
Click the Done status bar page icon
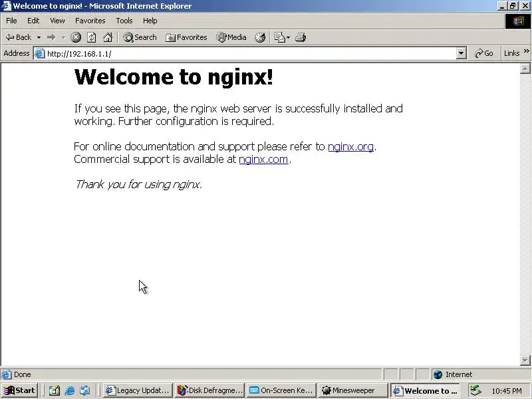[7, 374]
